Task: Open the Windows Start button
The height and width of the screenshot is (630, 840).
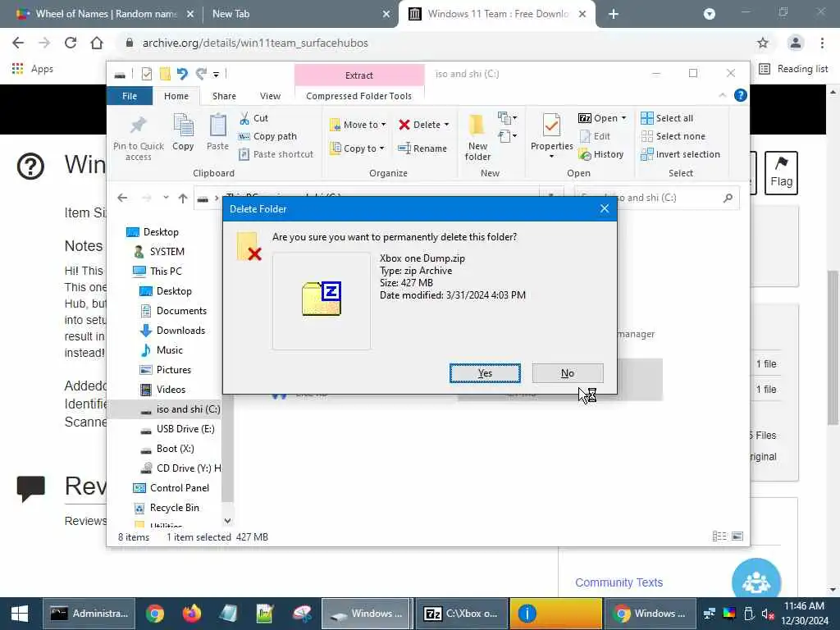Action: tap(20, 614)
